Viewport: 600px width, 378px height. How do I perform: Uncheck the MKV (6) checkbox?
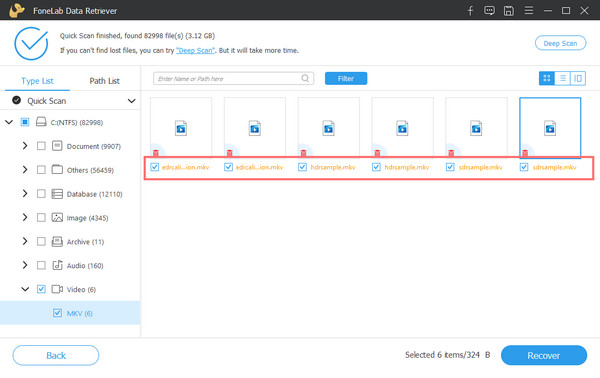[x=57, y=313]
